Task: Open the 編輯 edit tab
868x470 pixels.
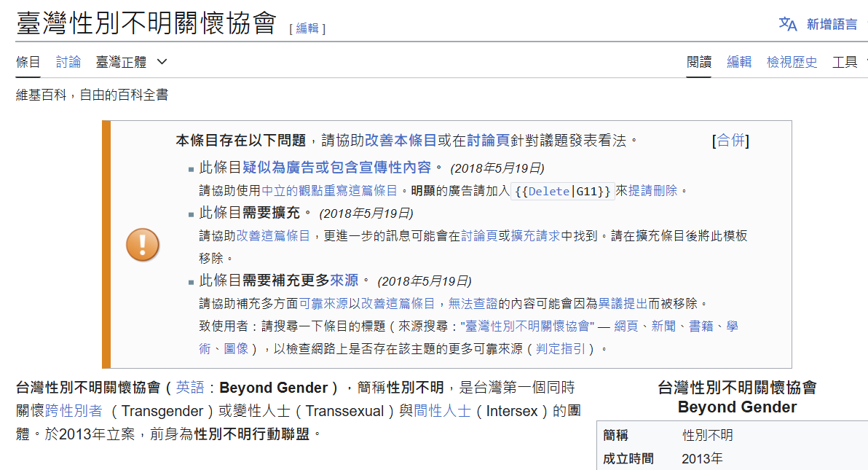Action: point(739,62)
